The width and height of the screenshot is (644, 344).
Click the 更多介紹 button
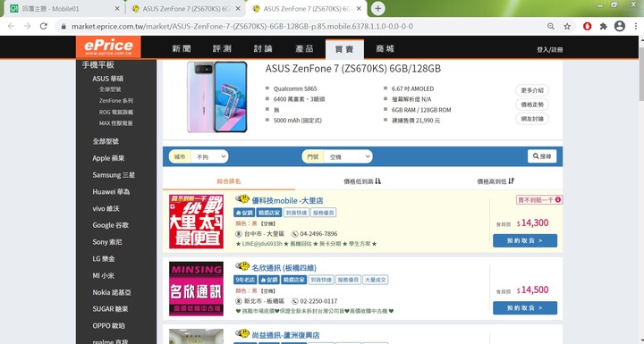[x=532, y=90]
